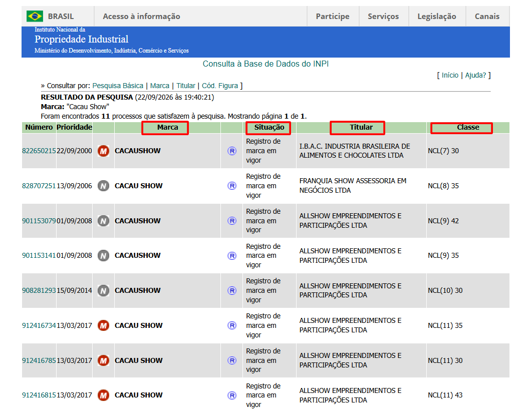Click class cell NCL(10) 30
Screen dimensions: 532x413
[x=445, y=290]
